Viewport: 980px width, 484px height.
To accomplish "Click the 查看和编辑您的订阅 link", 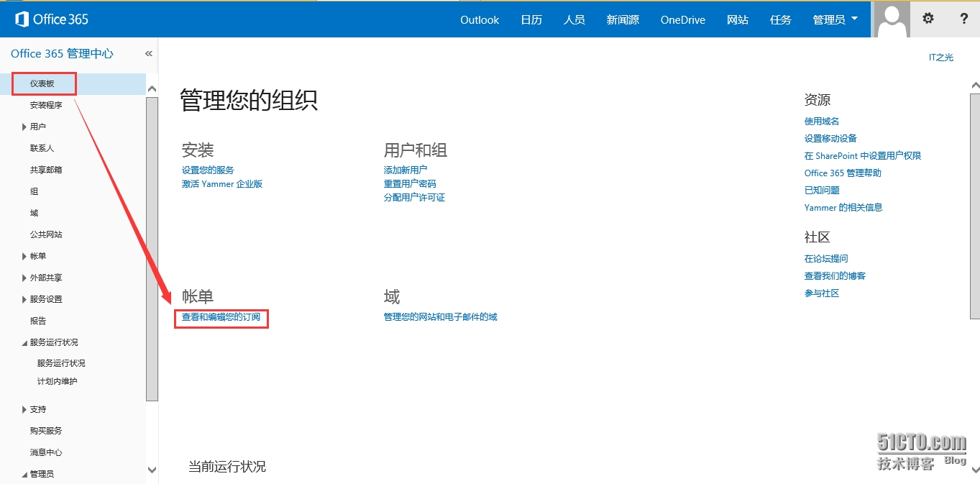I will click(x=221, y=316).
